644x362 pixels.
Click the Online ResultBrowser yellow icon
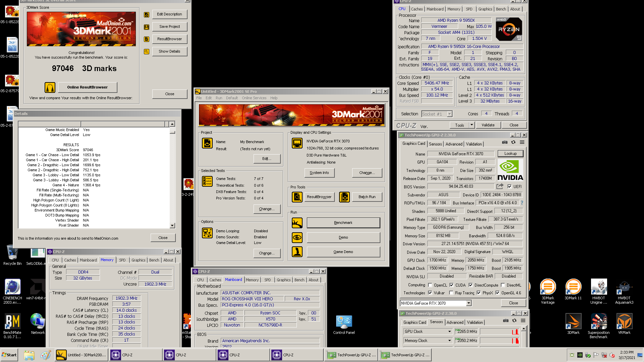(x=50, y=87)
